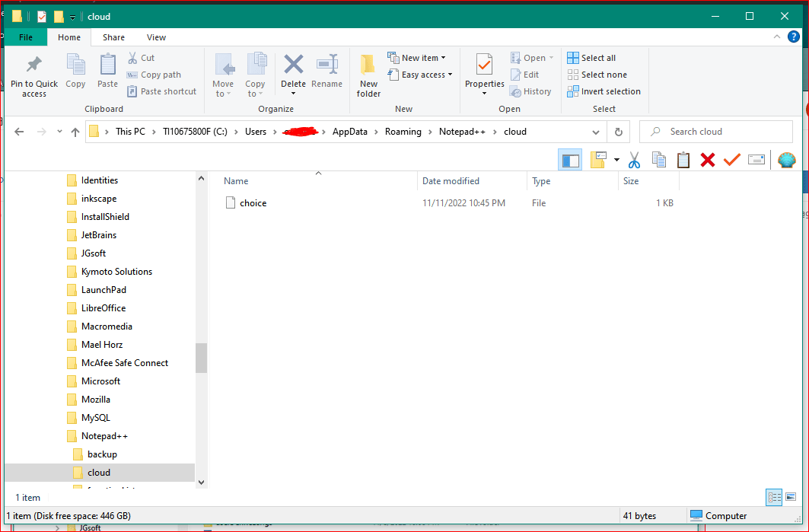Enable Details view from the status bar
The height and width of the screenshot is (532, 809).
click(x=774, y=497)
